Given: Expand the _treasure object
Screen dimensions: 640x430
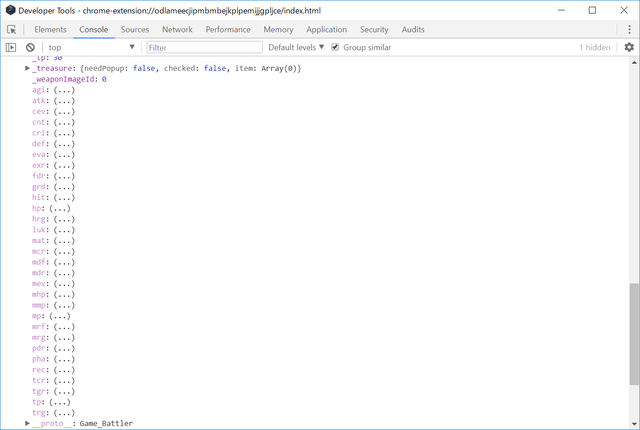Looking at the screenshot, I should tap(27, 68).
